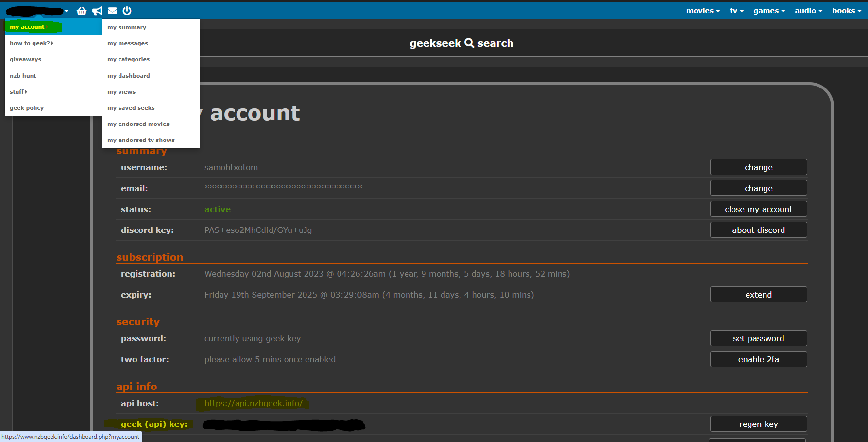Click enable 2fa button

pyautogui.click(x=758, y=359)
